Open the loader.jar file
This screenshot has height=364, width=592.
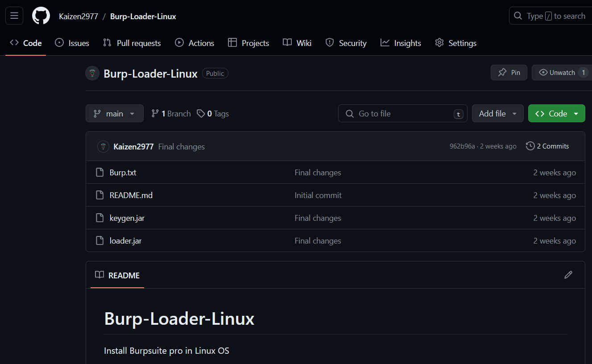point(125,241)
